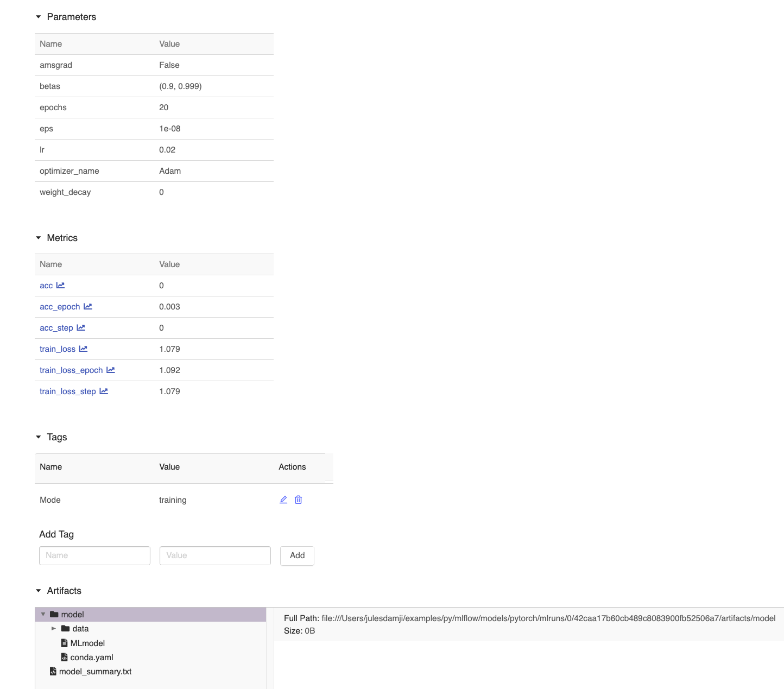The height and width of the screenshot is (689, 784).
Task: Open conda.yaml in the artifact tree
Action: pyautogui.click(x=91, y=658)
